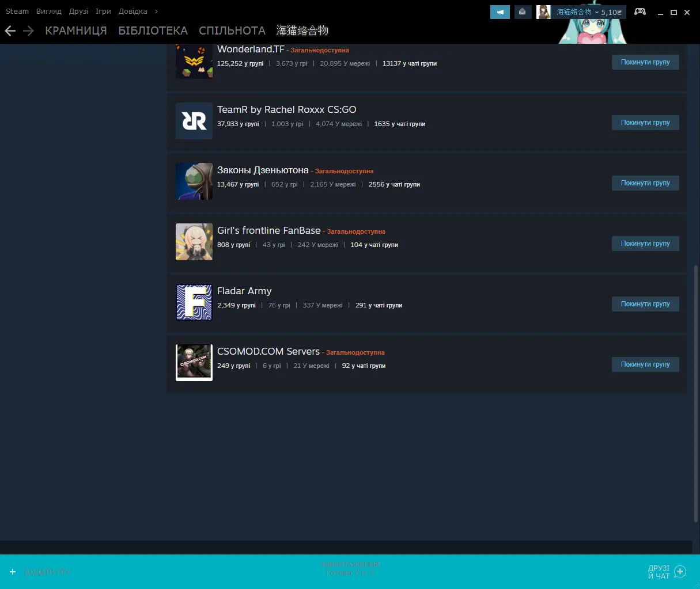
Task: Open TeamR by Rachel Roxxx CS:GO title
Action: [x=287, y=109]
